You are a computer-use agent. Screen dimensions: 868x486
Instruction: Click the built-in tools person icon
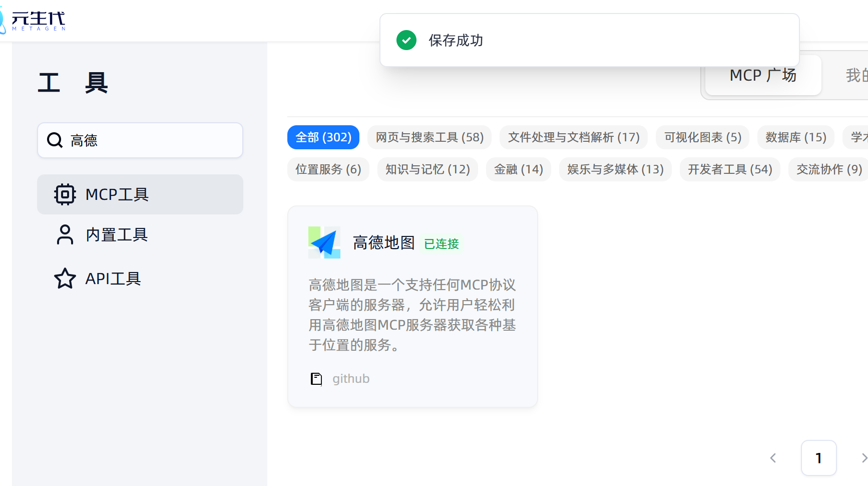(x=65, y=234)
